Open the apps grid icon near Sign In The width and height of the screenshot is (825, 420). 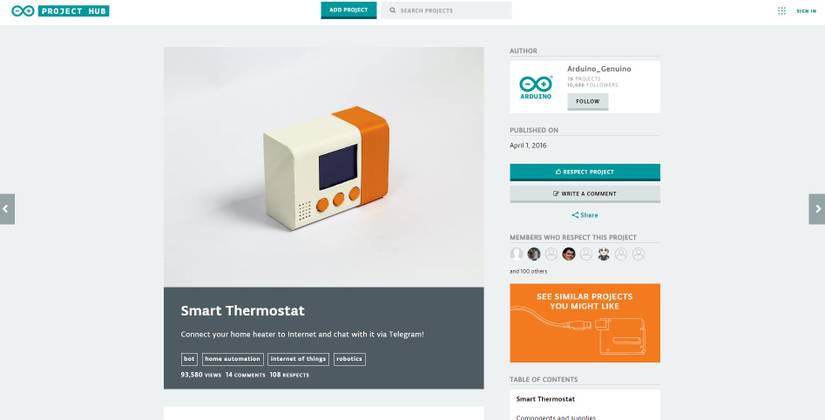pos(782,11)
